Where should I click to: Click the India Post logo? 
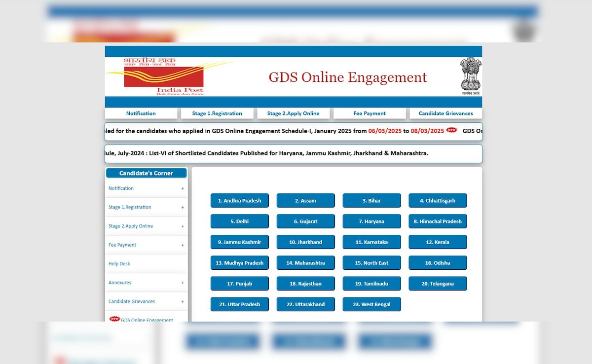[x=164, y=76]
